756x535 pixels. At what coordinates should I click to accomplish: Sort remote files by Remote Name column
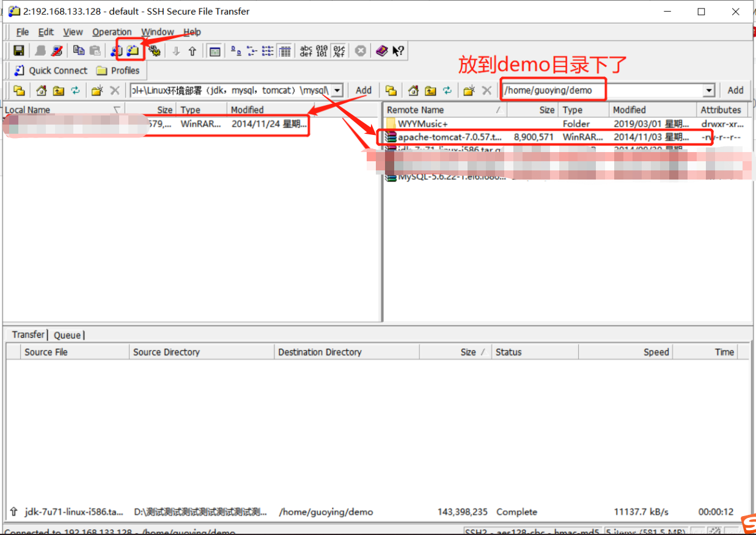click(445, 109)
